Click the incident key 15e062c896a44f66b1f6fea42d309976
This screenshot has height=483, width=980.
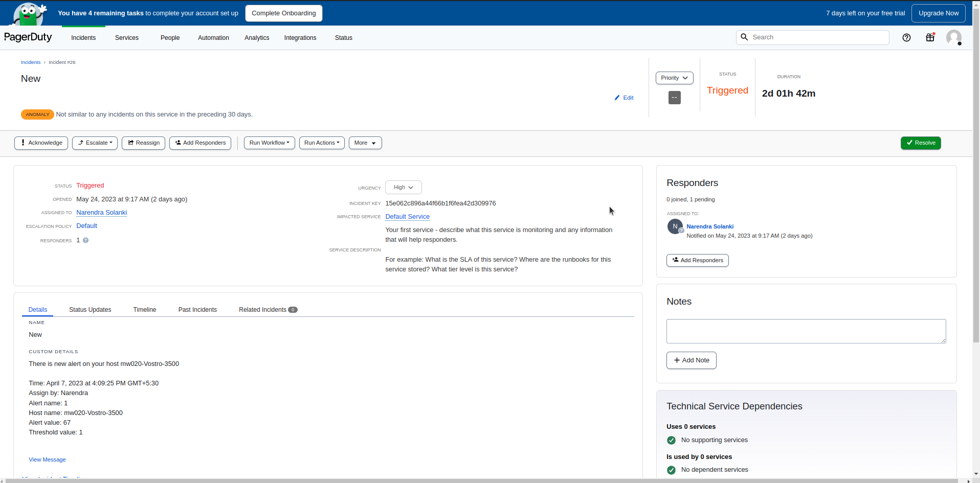click(x=441, y=203)
